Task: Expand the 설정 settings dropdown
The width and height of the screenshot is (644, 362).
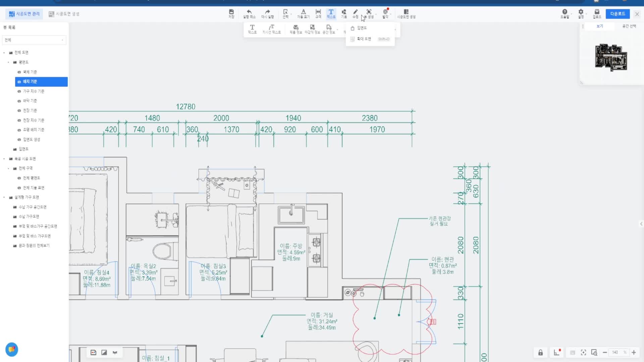Action: [581, 13]
